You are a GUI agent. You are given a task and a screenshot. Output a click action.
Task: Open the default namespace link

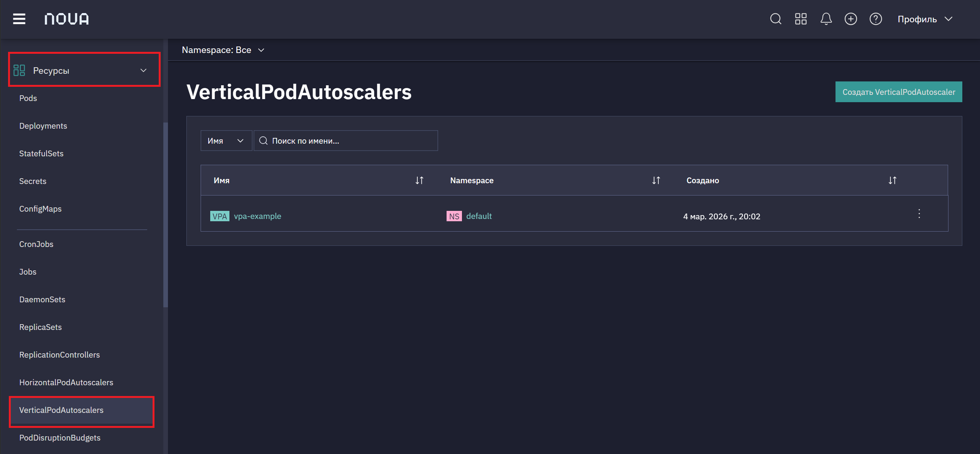(x=479, y=216)
